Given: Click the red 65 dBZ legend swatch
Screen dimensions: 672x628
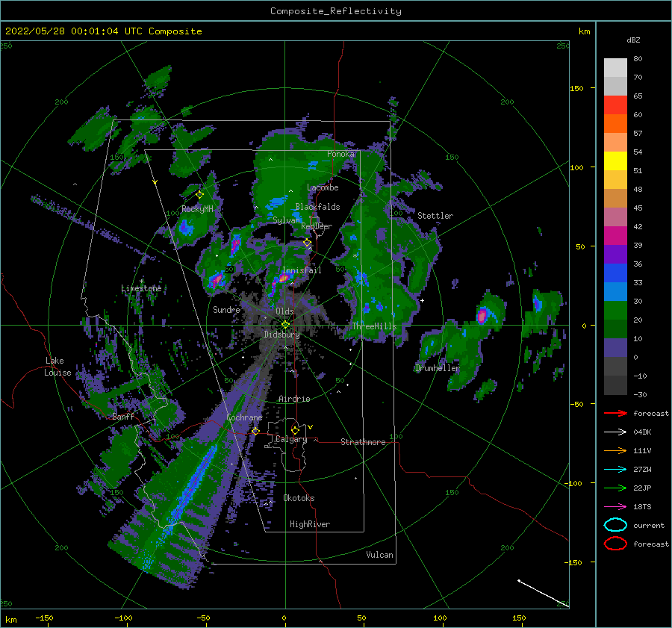Looking at the screenshot, I should click(x=615, y=105).
